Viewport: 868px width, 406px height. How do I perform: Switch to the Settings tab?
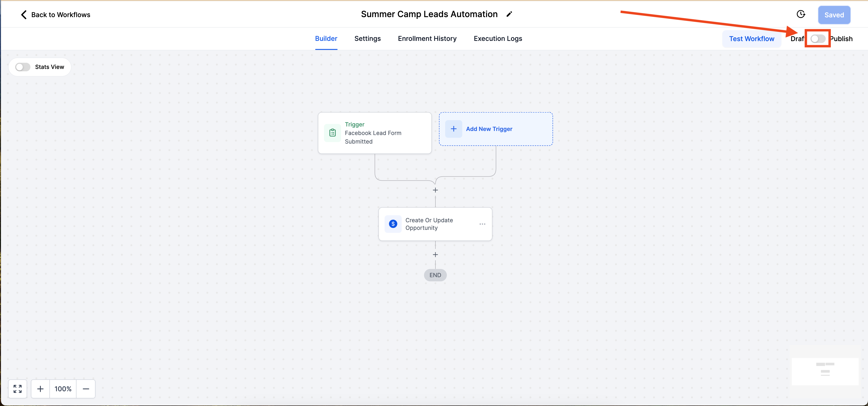pos(367,39)
